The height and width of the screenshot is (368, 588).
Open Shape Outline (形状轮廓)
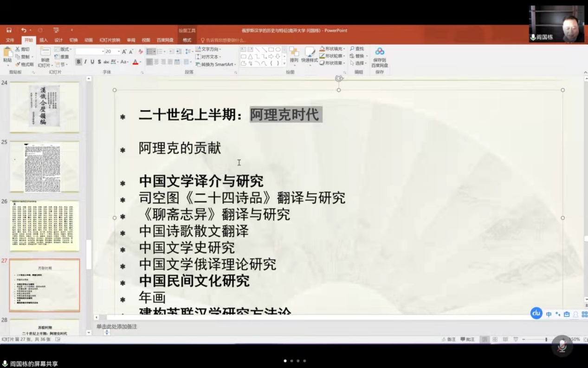(x=332, y=56)
